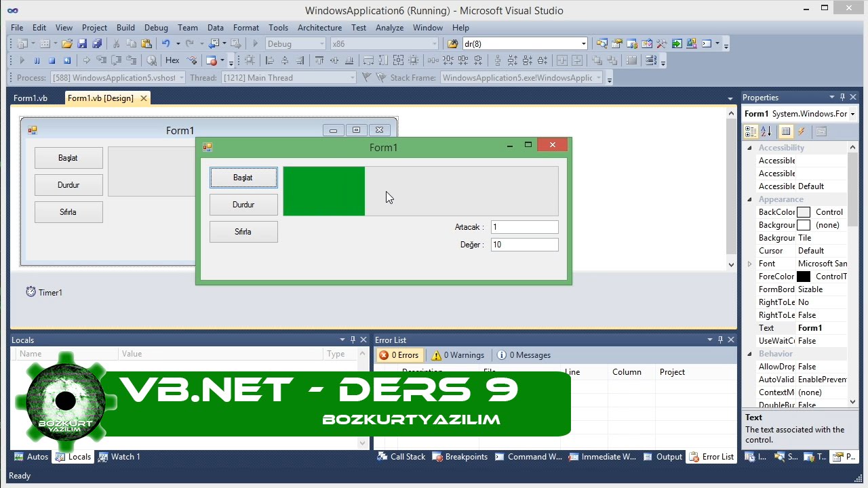Switch to the Form1.vb code tab

pos(31,98)
